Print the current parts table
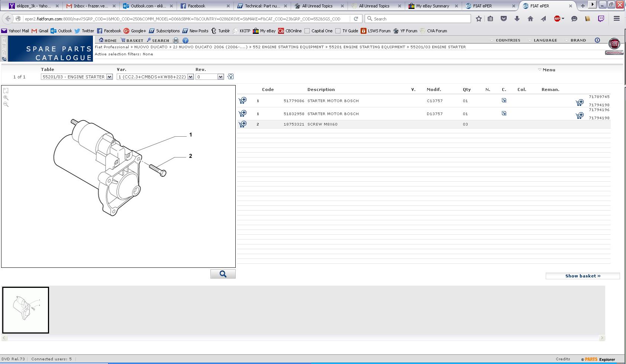The width and height of the screenshot is (626, 364). click(x=176, y=40)
